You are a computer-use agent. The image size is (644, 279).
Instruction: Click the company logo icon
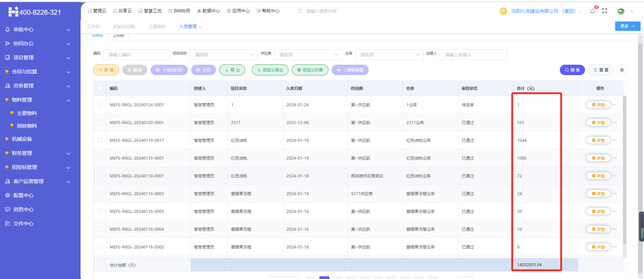[x=13, y=12]
